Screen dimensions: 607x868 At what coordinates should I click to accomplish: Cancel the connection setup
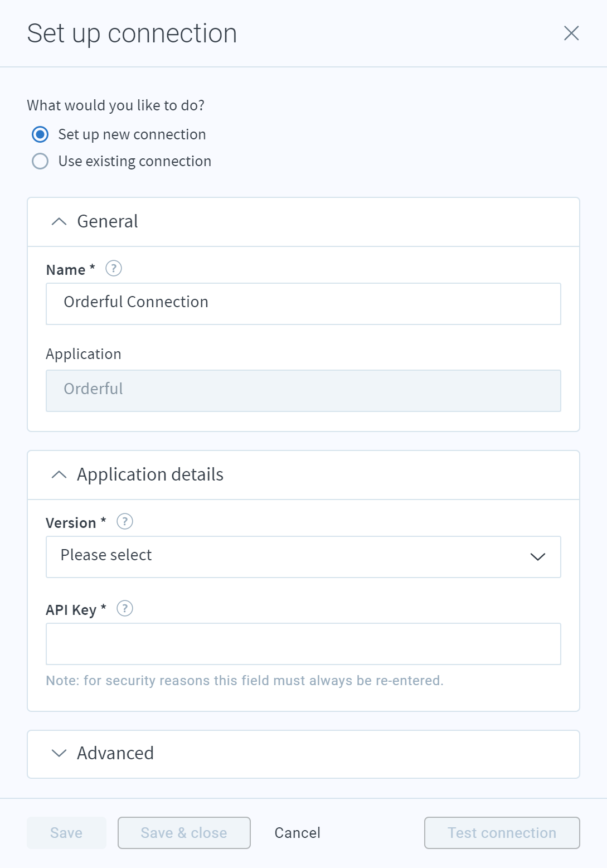point(298,833)
